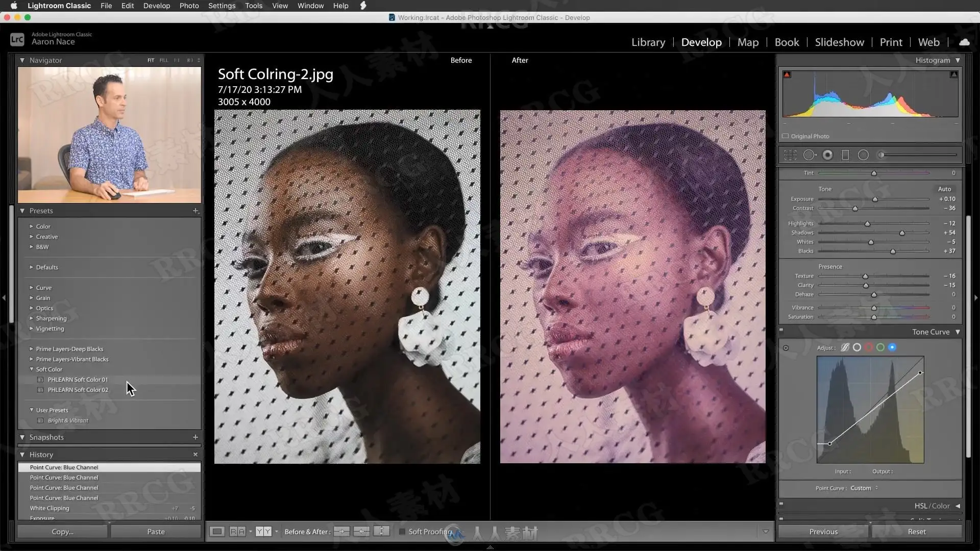Toggle the HSL/Color panel on/off switch
The width and height of the screenshot is (980, 551).
[781, 504]
